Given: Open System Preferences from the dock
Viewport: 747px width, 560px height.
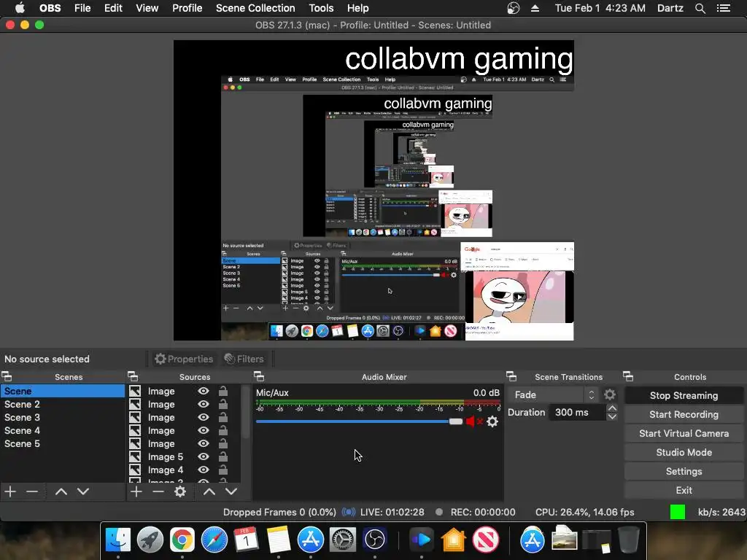Looking at the screenshot, I should [x=343, y=540].
